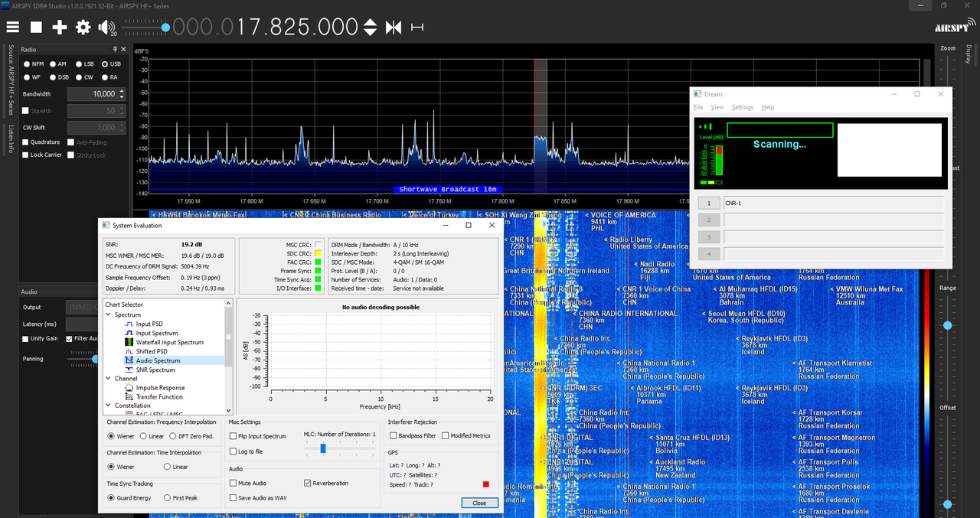Uncheck the Reverberation checkbox
The height and width of the screenshot is (518, 980).
308,484
